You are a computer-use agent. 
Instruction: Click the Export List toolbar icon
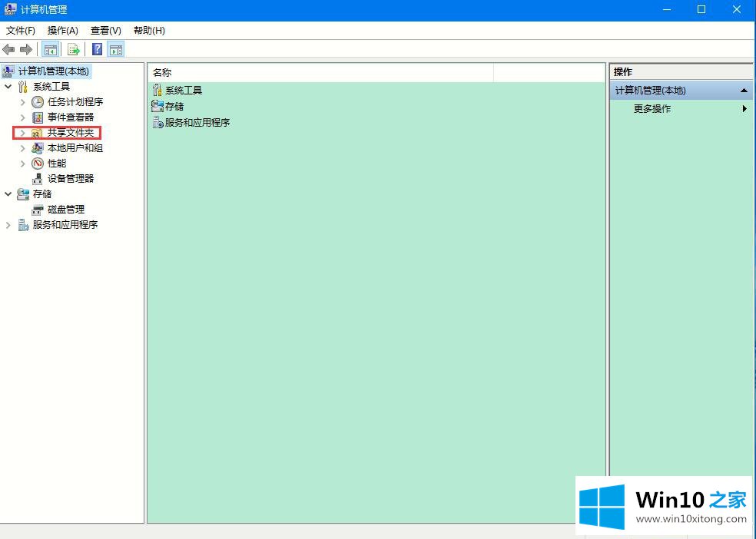[73, 49]
